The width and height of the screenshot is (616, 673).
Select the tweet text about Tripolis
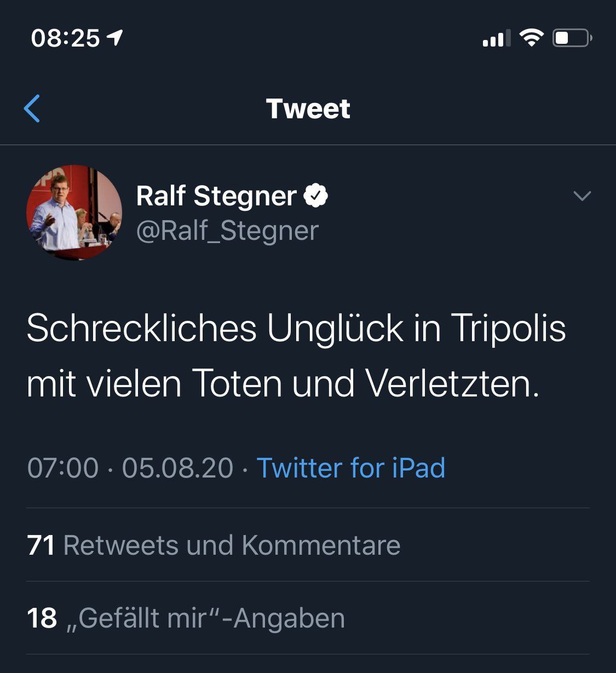296,356
